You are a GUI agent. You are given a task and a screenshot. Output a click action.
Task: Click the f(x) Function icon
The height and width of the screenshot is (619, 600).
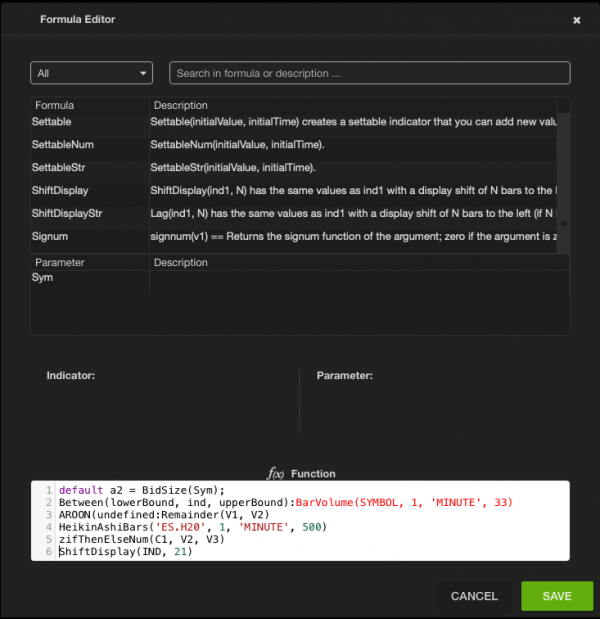(276, 473)
